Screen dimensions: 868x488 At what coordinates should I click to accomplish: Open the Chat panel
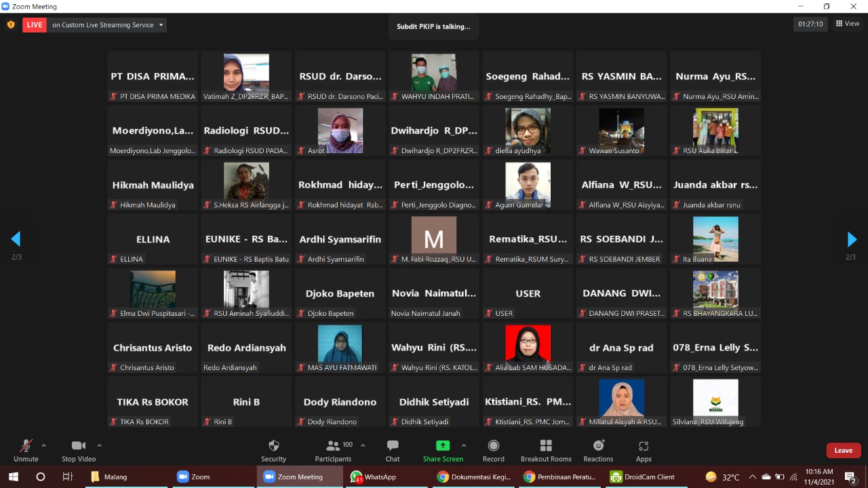click(393, 451)
